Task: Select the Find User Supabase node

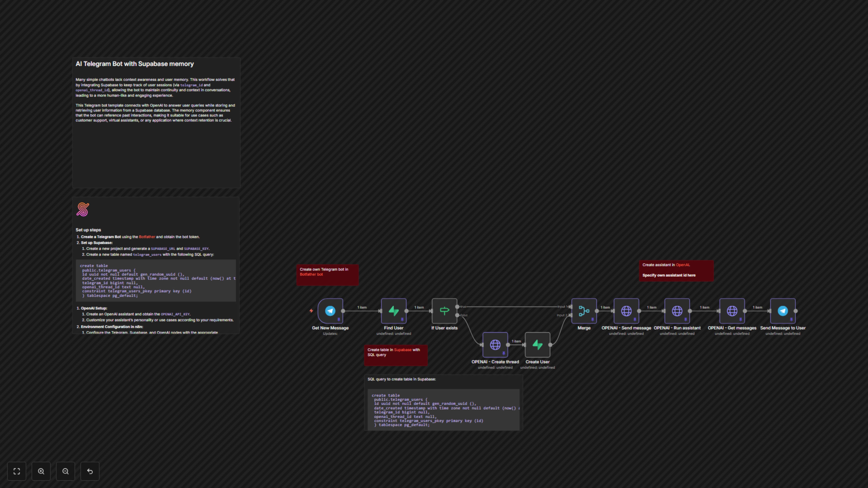Action: (393, 310)
